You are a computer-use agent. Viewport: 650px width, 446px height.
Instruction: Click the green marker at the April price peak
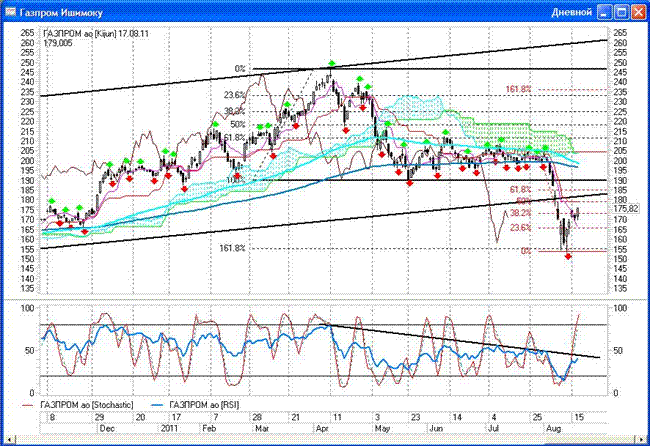(331, 63)
